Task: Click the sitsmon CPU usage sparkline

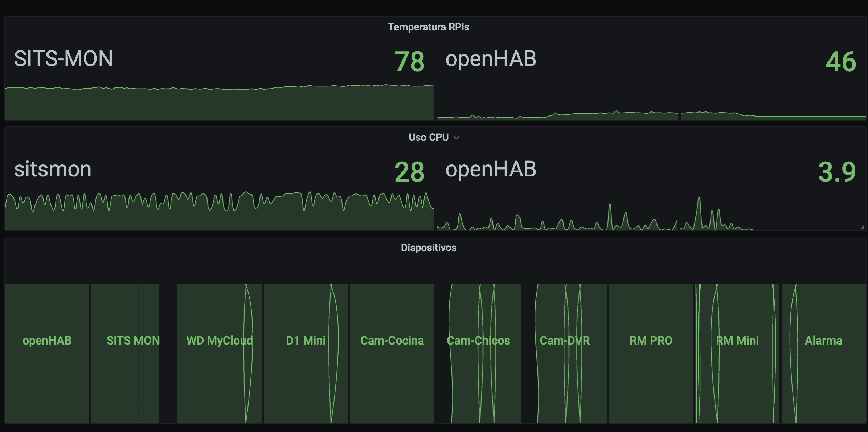Action: point(220,211)
